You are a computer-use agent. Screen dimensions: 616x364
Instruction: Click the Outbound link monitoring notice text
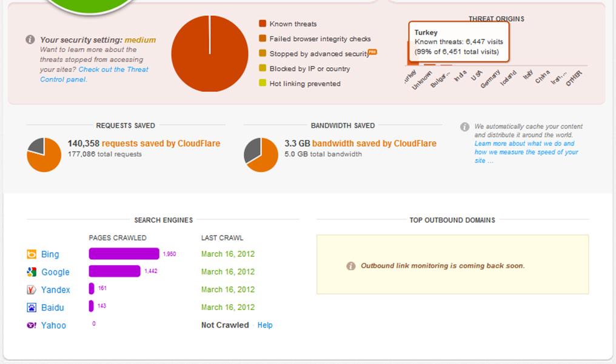(x=443, y=265)
